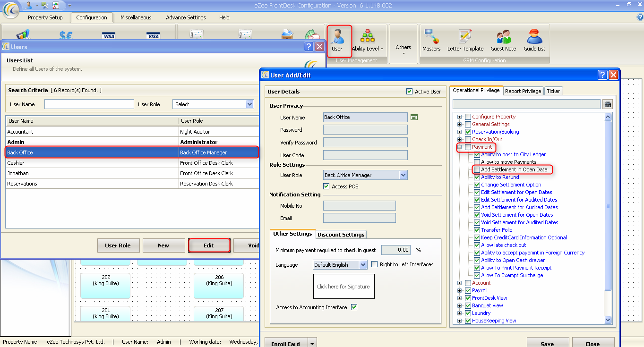Open the User Role dropdown in User Add/Edit
Screen dimensions: 644x347
click(403, 175)
